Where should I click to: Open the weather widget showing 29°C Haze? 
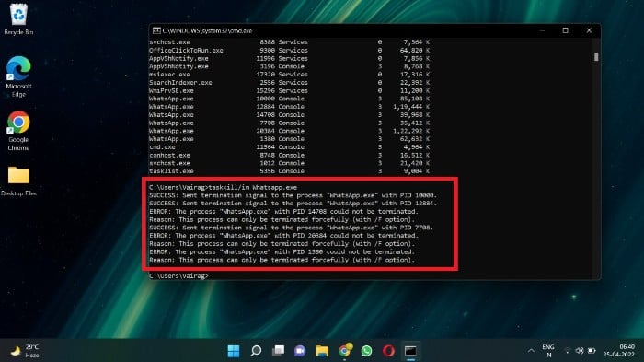pos(26,351)
